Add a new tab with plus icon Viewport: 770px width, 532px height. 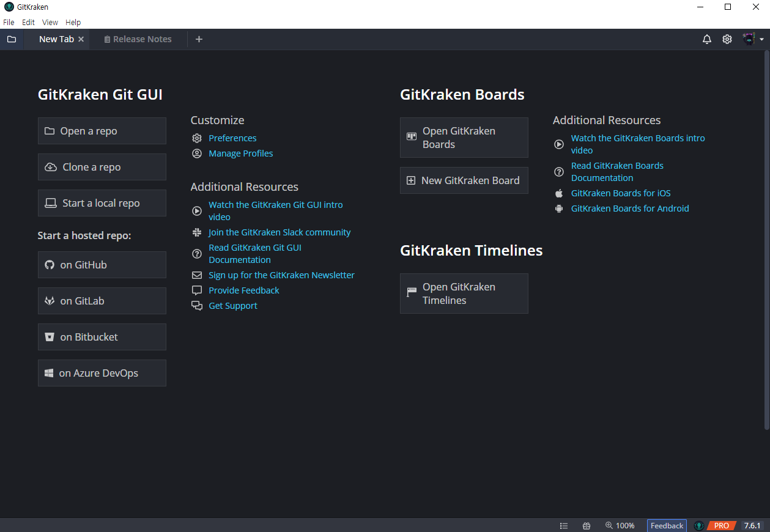point(199,39)
